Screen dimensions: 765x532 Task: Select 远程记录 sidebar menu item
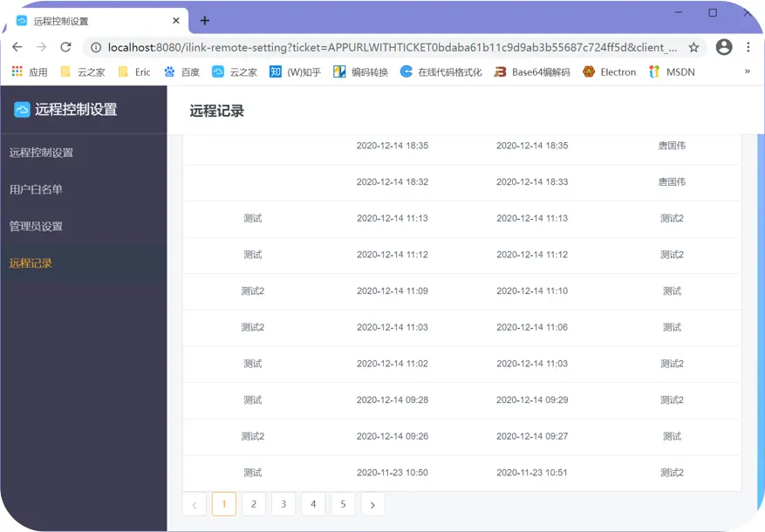pyautogui.click(x=84, y=263)
